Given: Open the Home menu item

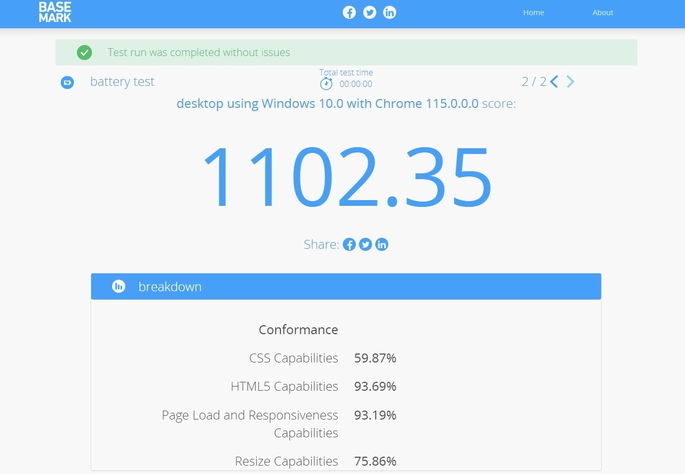Looking at the screenshot, I should (533, 13).
